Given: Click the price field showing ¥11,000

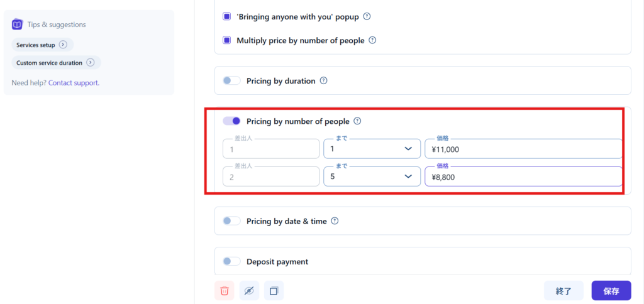Looking at the screenshot, I should pyautogui.click(x=523, y=149).
